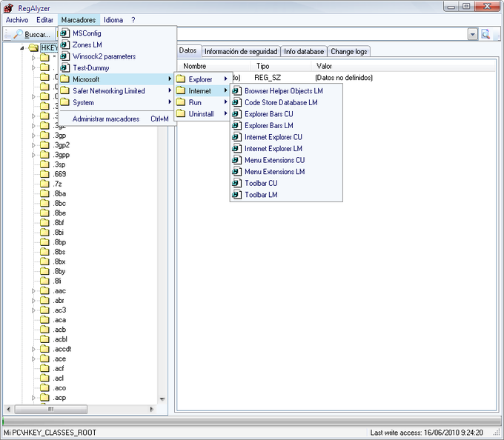
Task: Expand the .3gpp tree node
Action: click(x=33, y=155)
